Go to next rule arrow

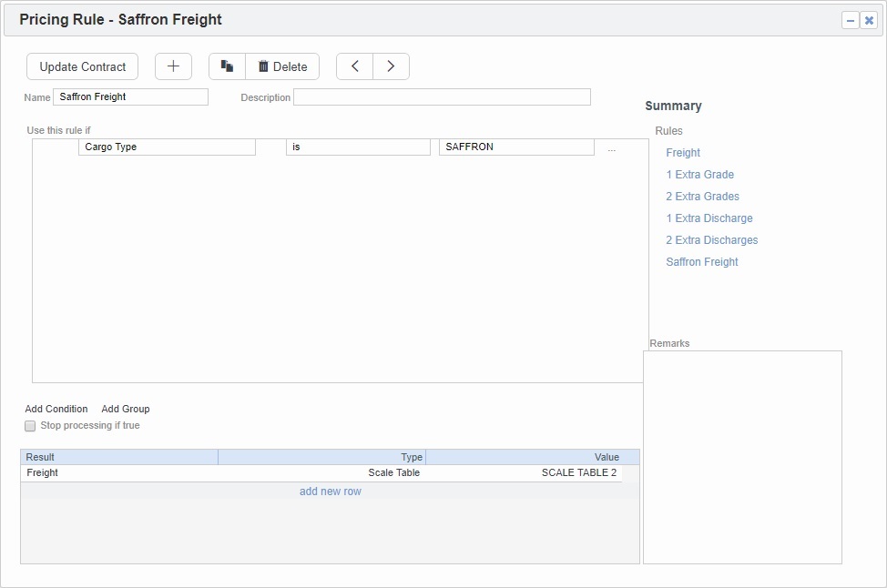(391, 66)
